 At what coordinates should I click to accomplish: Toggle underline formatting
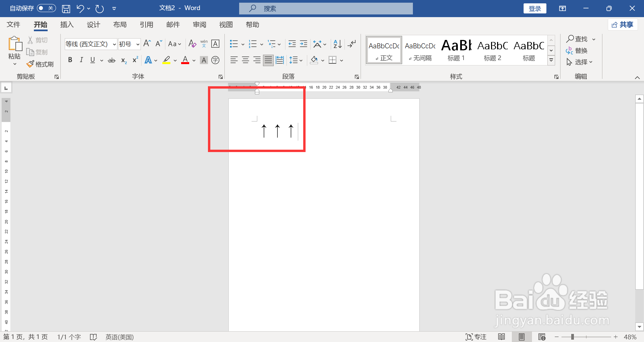pos(93,60)
